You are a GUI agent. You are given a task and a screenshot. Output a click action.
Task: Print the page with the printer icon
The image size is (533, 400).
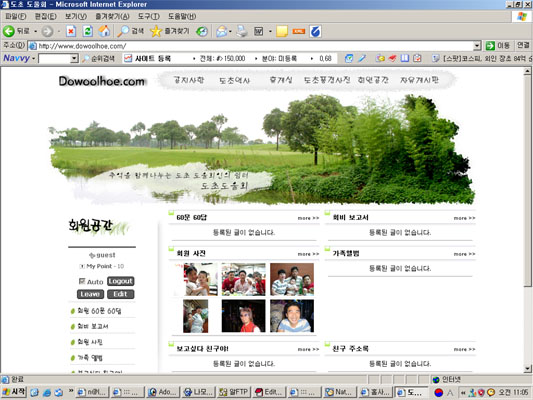pos(242,31)
